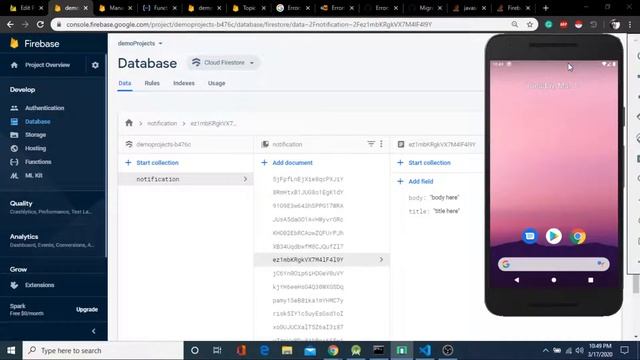Click the breadcrumb home icon

pyautogui.click(x=129, y=123)
